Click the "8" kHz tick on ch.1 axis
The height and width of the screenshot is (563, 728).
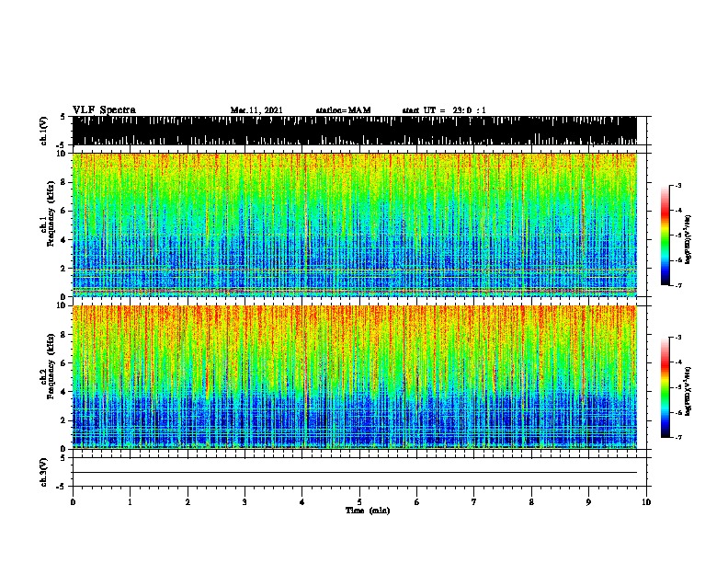(x=63, y=182)
